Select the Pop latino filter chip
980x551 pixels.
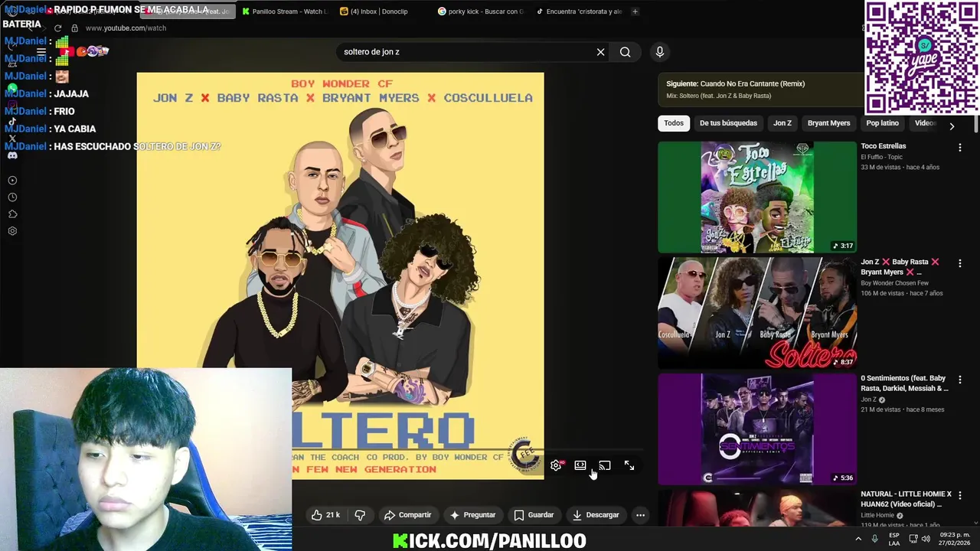883,123
